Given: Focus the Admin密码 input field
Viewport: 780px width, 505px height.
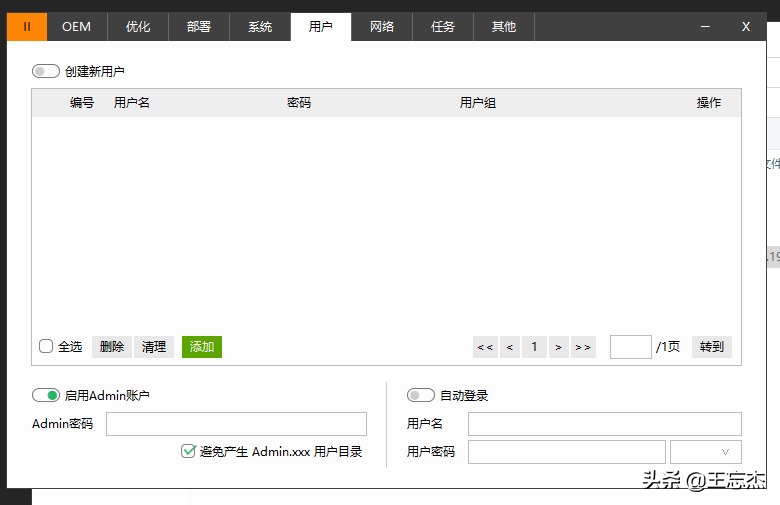Looking at the screenshot, I should tap(236, 424).
